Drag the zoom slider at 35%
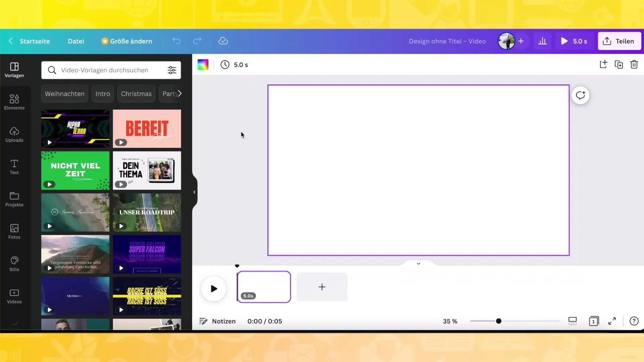644x362 pixels. click(x=498, y=320)
